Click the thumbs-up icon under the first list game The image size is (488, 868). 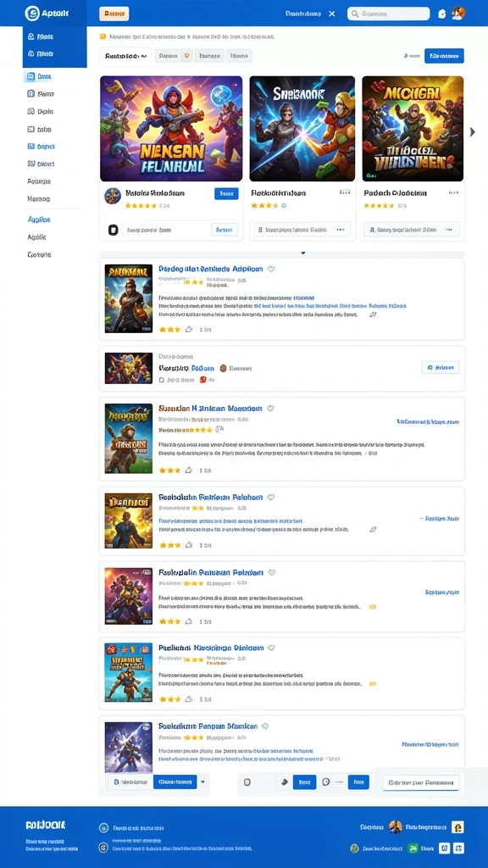coord(189,329)
